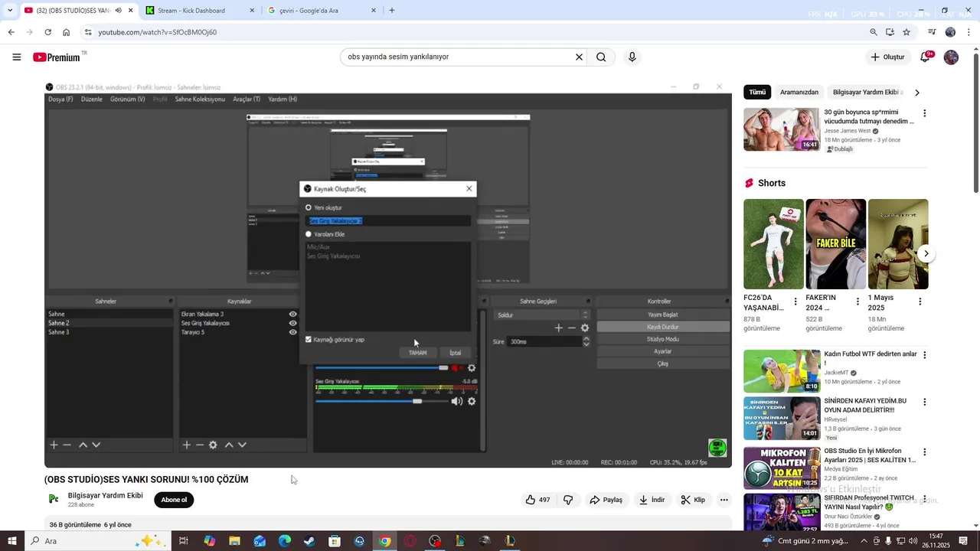The height and width of the screenshot is (551, 980).
Task: Open Chrome profile avatar in toolbar
Action: 950,32
